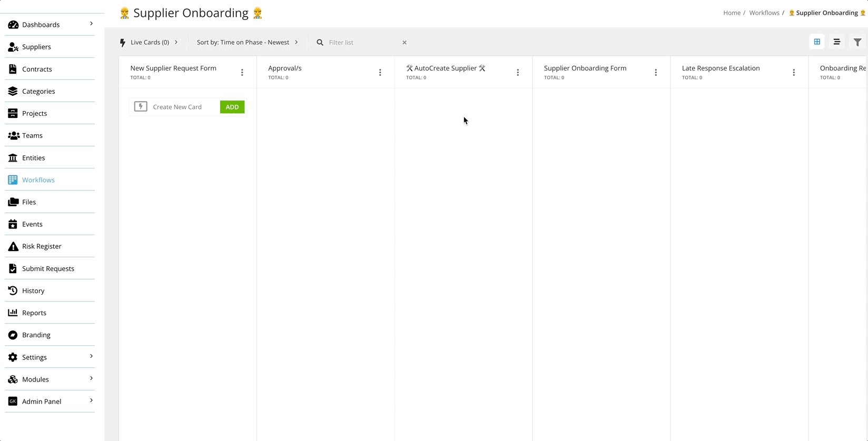This screenshot has width=868, height=441.
Task: Click the Risk Register warning icon
Action: (13, 246)
